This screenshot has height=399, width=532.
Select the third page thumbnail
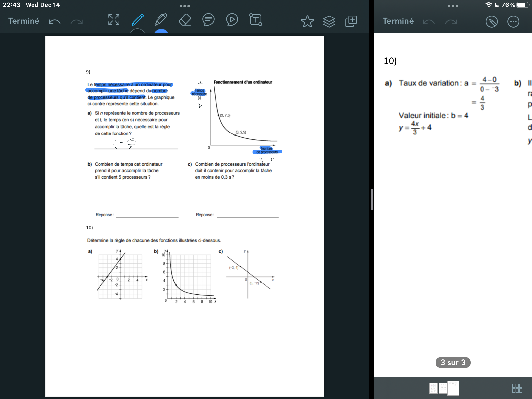453,388
